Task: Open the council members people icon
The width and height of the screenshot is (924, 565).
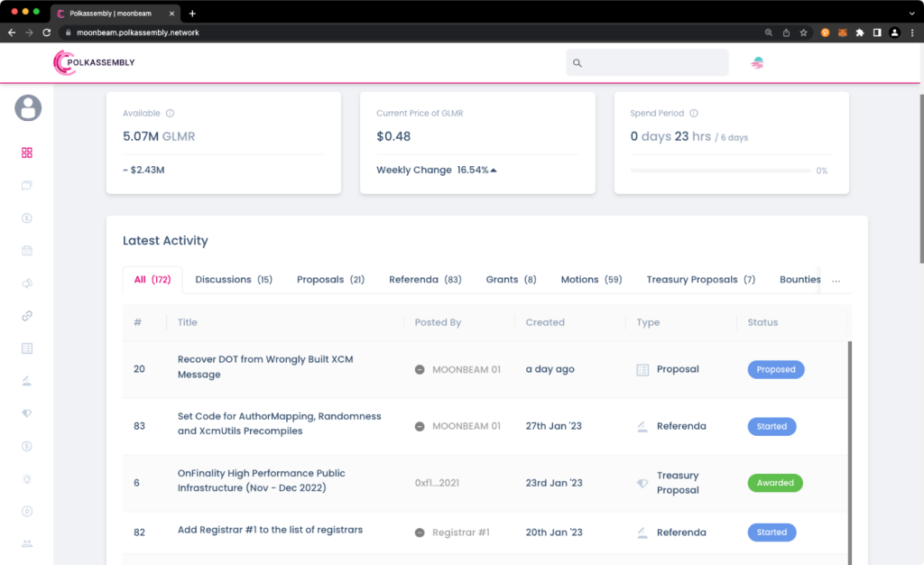Action: pyautogui.click(x=27, y=544)
